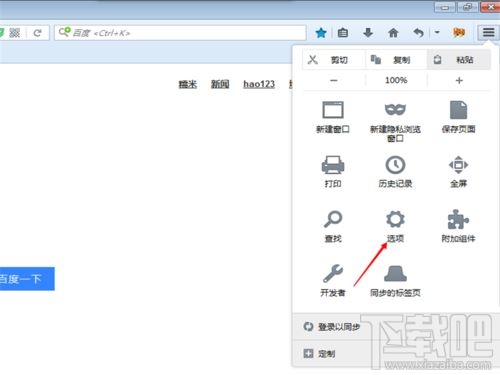Minimize the browser window
Viewport: 500px width, 375px height.
[444, 7]
